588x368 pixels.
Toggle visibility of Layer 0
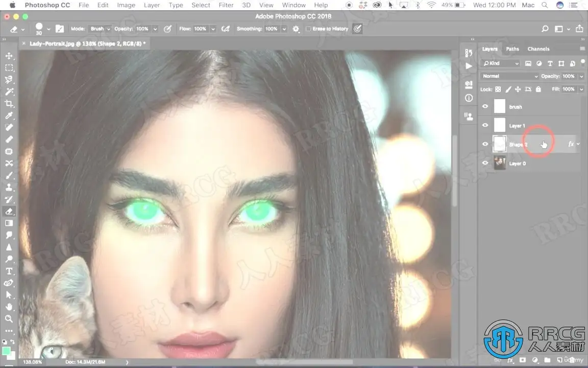[x=485, y=164]
